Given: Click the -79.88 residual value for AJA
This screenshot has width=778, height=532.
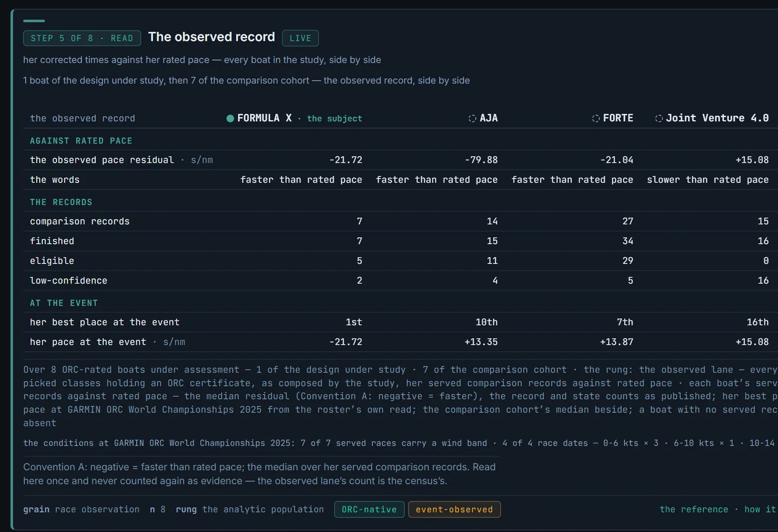Looking at the screenshot, I should tap(481, 160).
